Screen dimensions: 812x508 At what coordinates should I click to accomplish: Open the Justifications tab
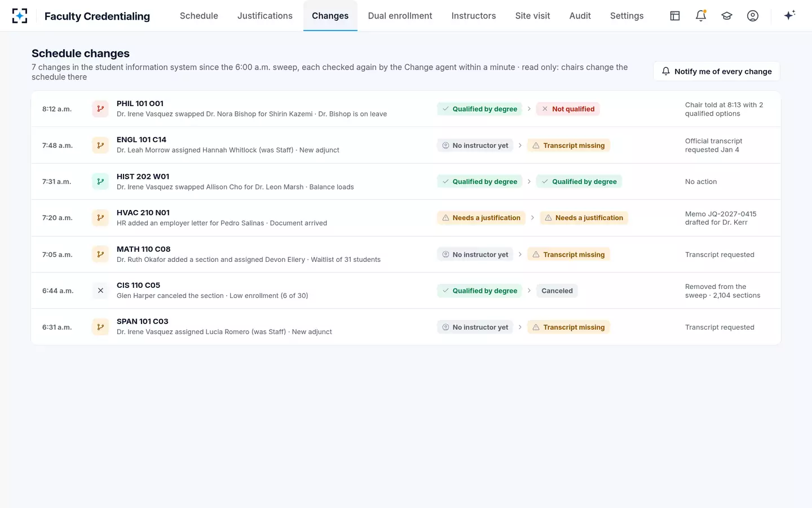pos(265,16)
